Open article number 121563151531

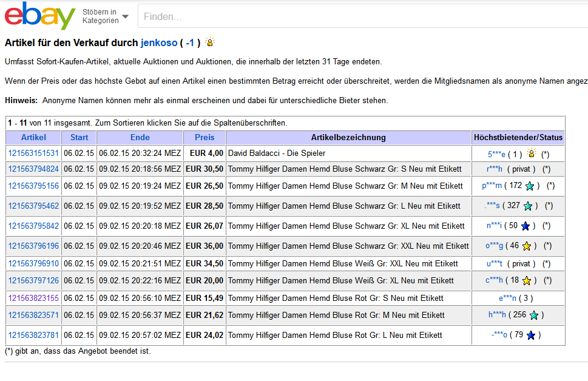pyautogui.click(x=33, y=153)
